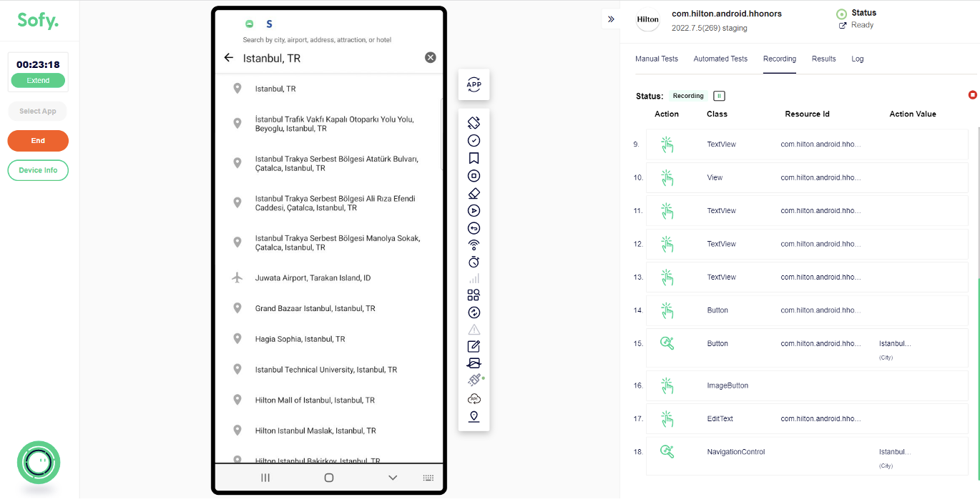Select Hilton Istanbul Maslak suggestion
Viewport: 980px width, 502px height.
[x=329, y=430]
